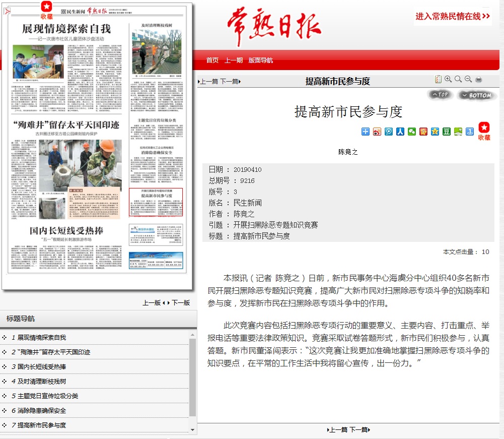Click the date value 20190410
Viewport: 504px width, 439px height.
[248, 170]
